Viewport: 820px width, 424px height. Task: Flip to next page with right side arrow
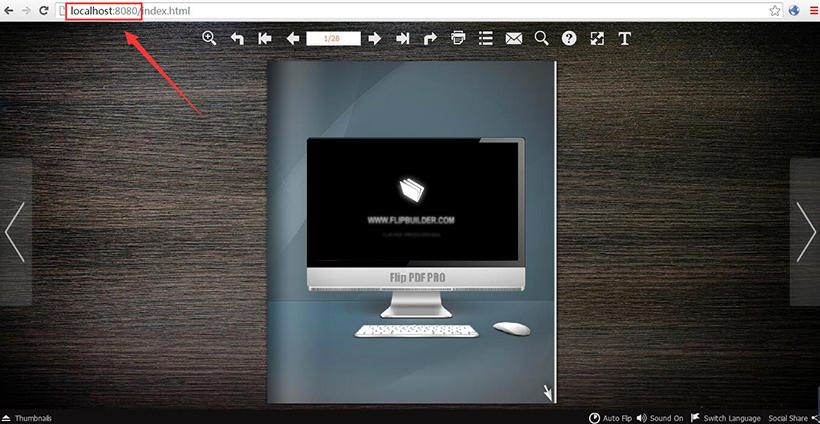(806, 232)
